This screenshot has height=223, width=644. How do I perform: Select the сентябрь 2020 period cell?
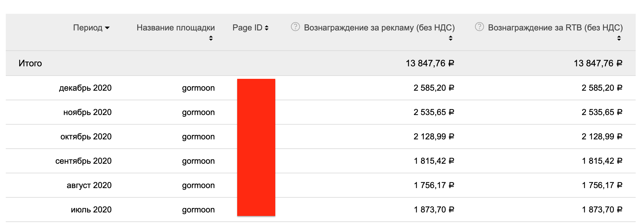[83, 161]
